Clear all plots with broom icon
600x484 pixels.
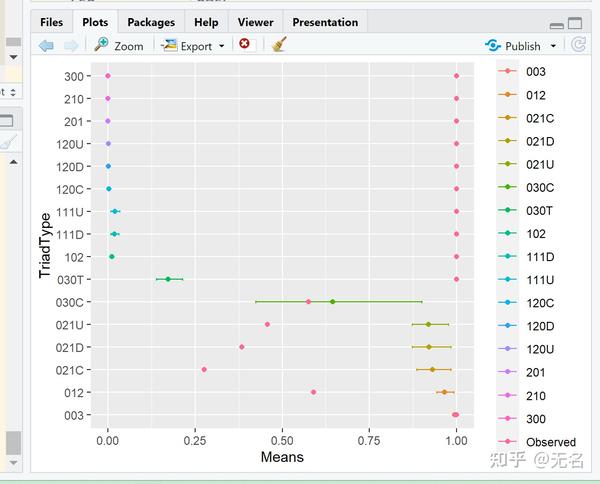pyautogui.click(x=279, y=45)
